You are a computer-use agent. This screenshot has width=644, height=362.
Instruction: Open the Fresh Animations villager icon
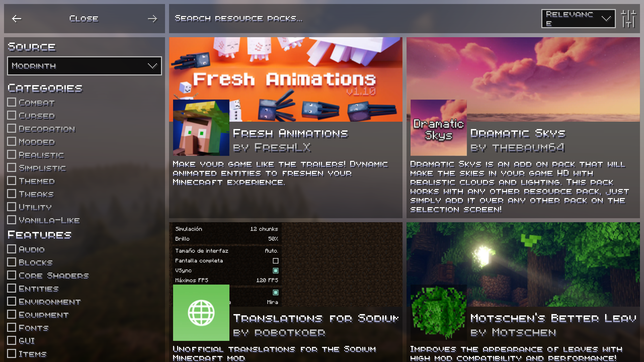tap(201, 128)
